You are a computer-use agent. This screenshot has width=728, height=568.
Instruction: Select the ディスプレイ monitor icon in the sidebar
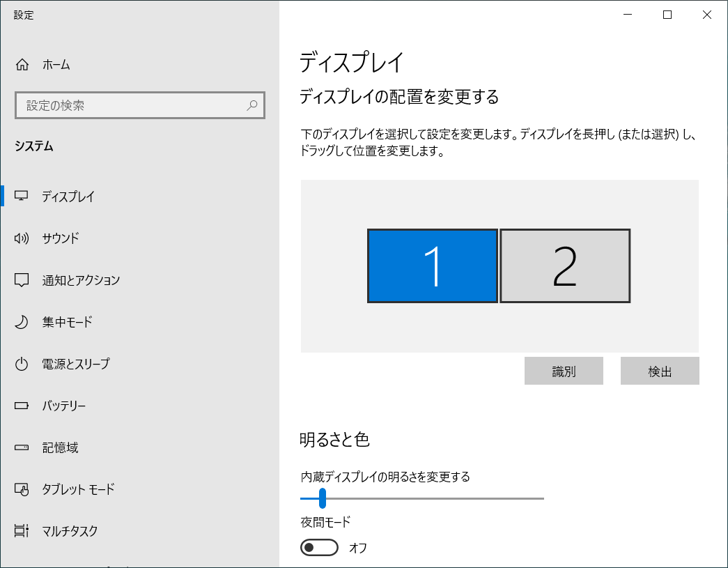point(22,197)
